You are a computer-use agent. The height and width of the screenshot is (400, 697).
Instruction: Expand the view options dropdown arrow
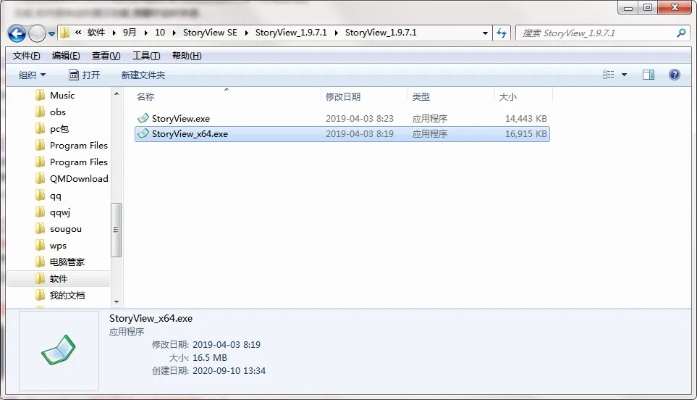click(x=625, y=75)
